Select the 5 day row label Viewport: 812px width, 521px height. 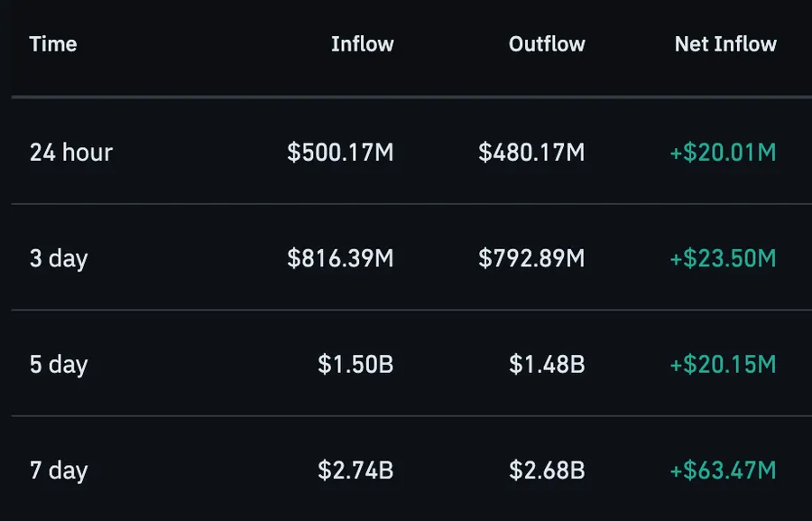point(59,365)
